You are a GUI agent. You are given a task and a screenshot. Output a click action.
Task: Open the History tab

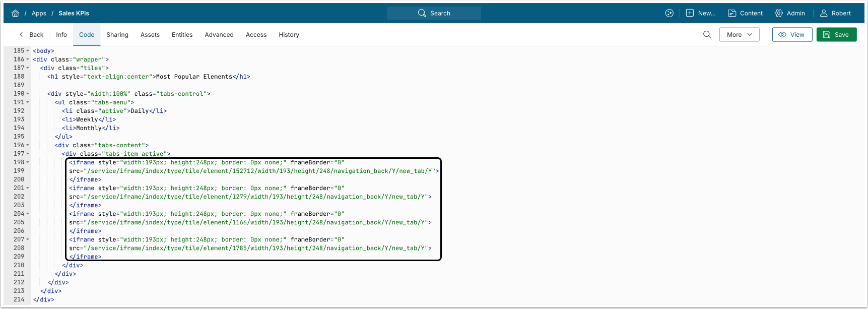pyautogui.click(x=289, y=35)
